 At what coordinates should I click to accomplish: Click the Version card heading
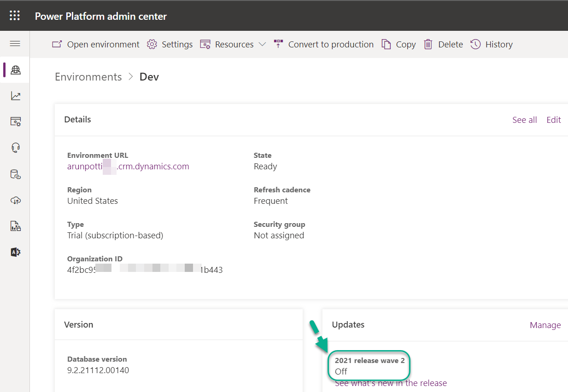(79, 325)
